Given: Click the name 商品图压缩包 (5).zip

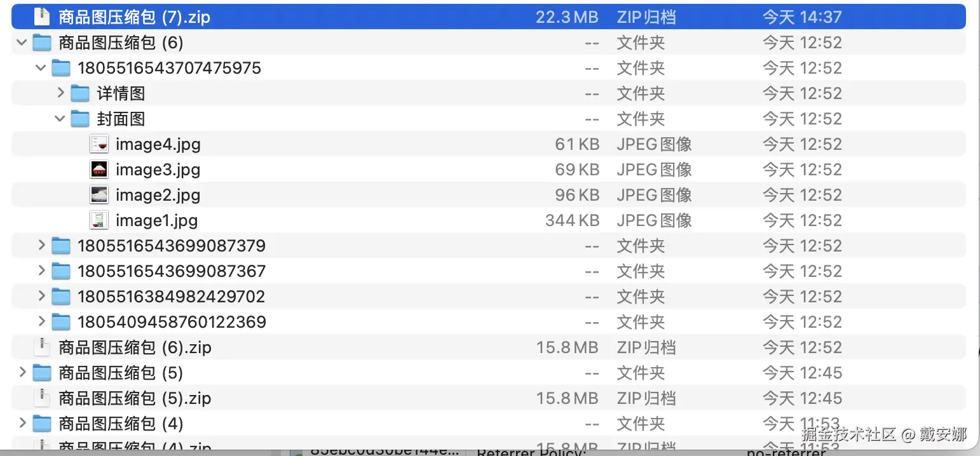Looking at the screenshot, I should pos(135,398).
